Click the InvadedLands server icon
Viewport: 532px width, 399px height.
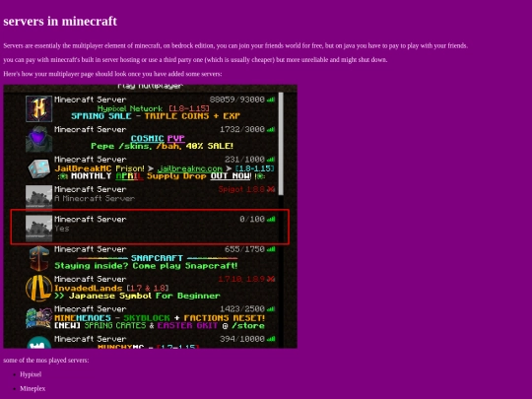(x=39, y=289)
